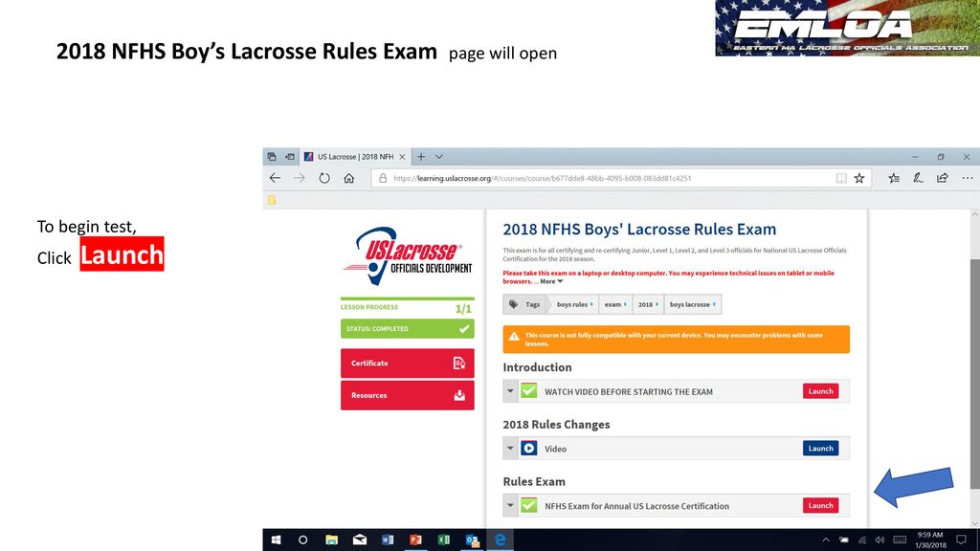The image size is (980, 551).
Task: Click the Tags label icon
Action: pos(513,304)
